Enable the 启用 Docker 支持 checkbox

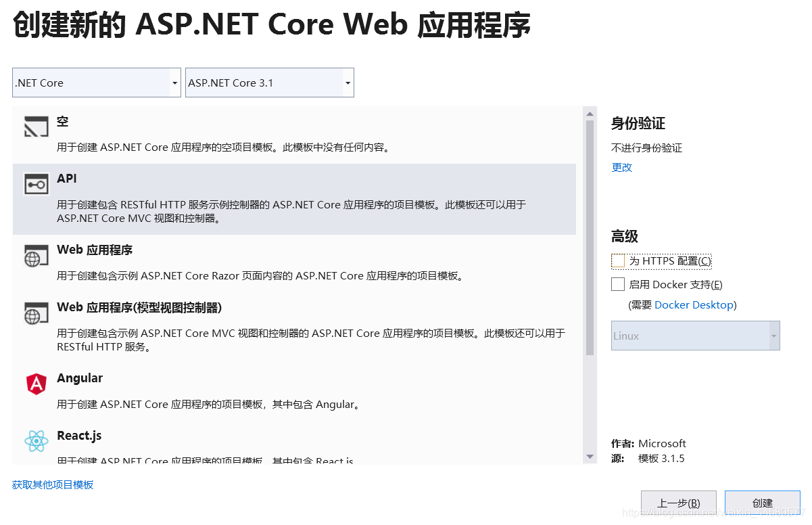coord(618,284)
